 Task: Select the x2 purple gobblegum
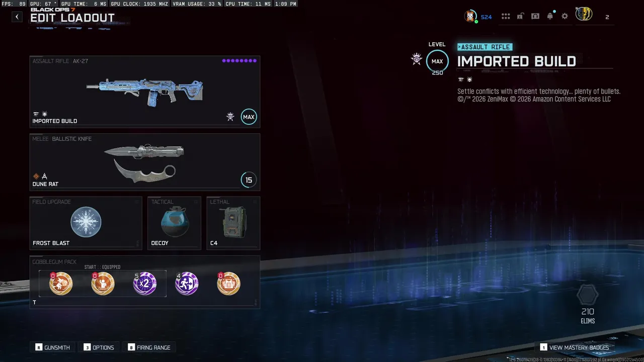click(145, 284)
